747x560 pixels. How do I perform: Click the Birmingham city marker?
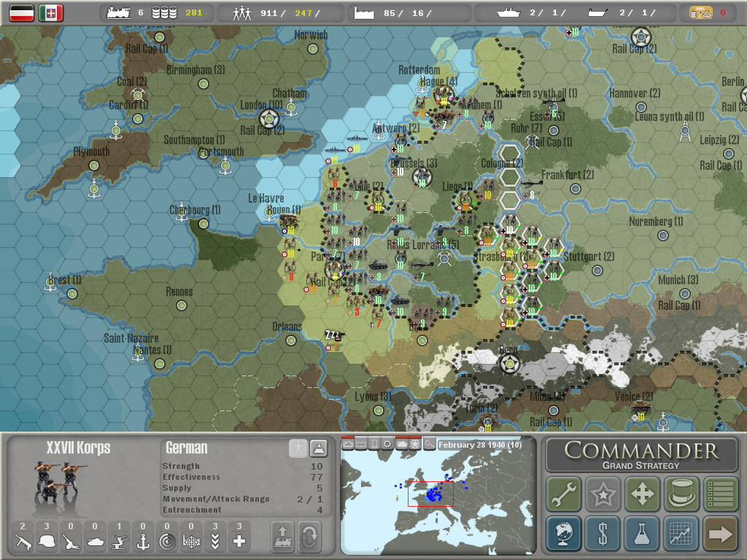tap(204, 84)
